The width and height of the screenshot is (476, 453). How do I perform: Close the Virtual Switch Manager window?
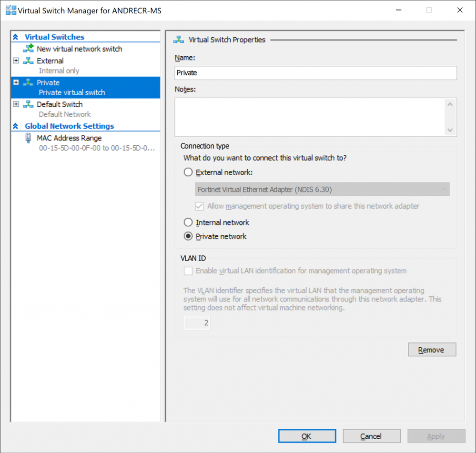point(460,10)
